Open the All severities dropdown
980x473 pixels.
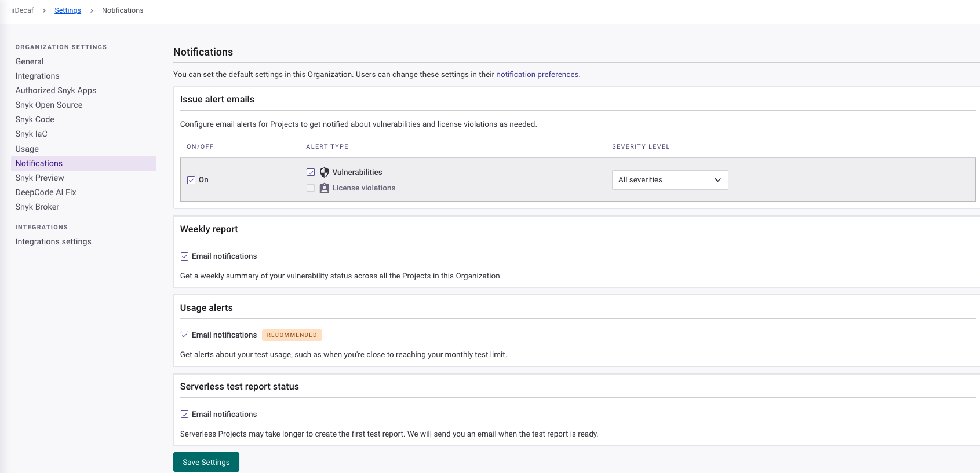[669, 180]
